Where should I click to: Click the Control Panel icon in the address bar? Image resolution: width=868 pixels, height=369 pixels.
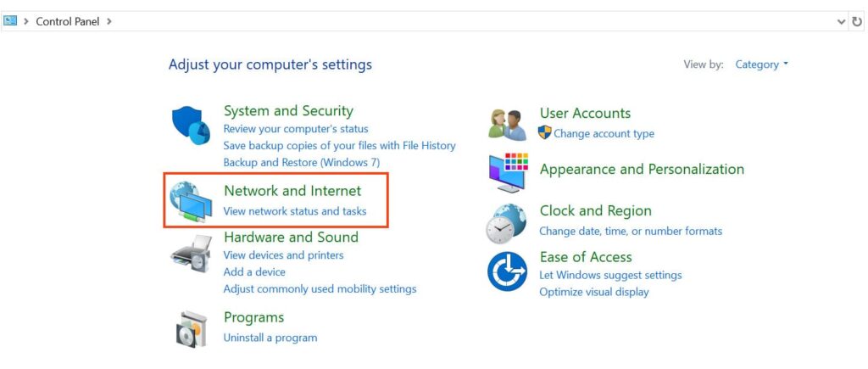click(10, 21)
